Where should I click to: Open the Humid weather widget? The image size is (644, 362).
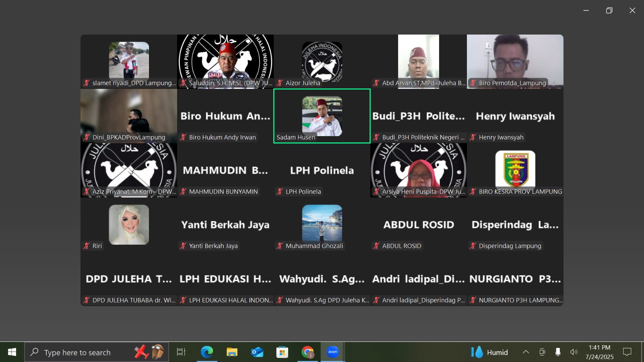(489, 352)
